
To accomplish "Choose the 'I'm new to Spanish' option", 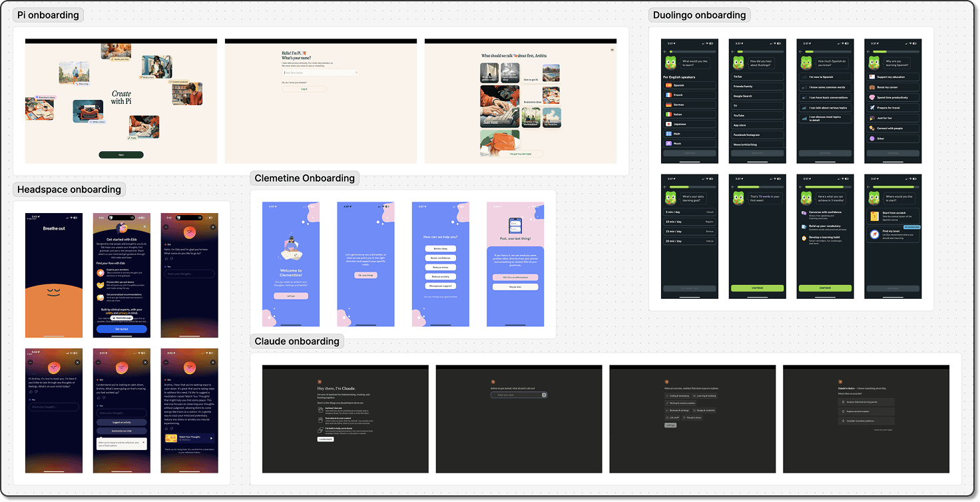I will (826, 77).
